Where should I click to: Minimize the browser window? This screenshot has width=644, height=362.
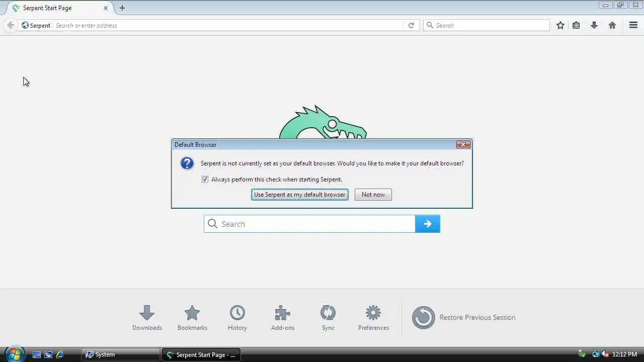pyautogui.click(x=605, y=5)
